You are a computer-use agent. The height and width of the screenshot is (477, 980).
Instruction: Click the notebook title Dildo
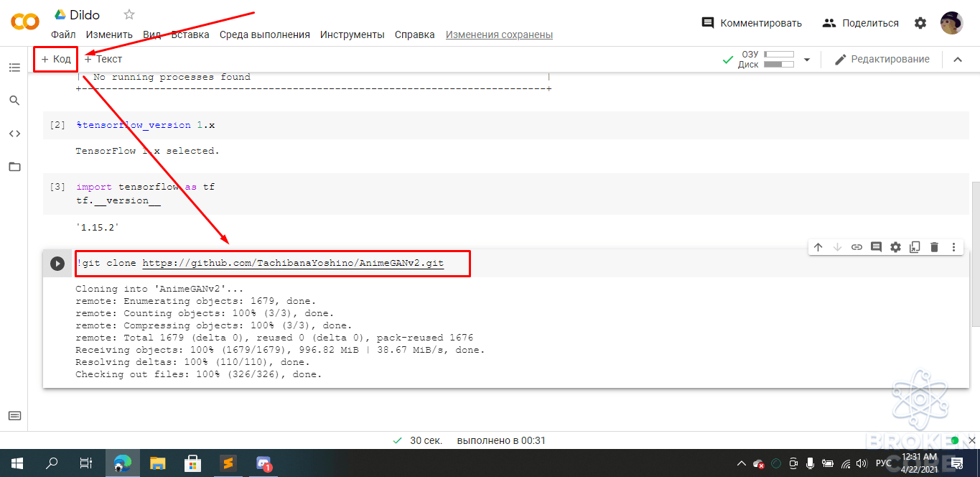click(x=85, y=15)
